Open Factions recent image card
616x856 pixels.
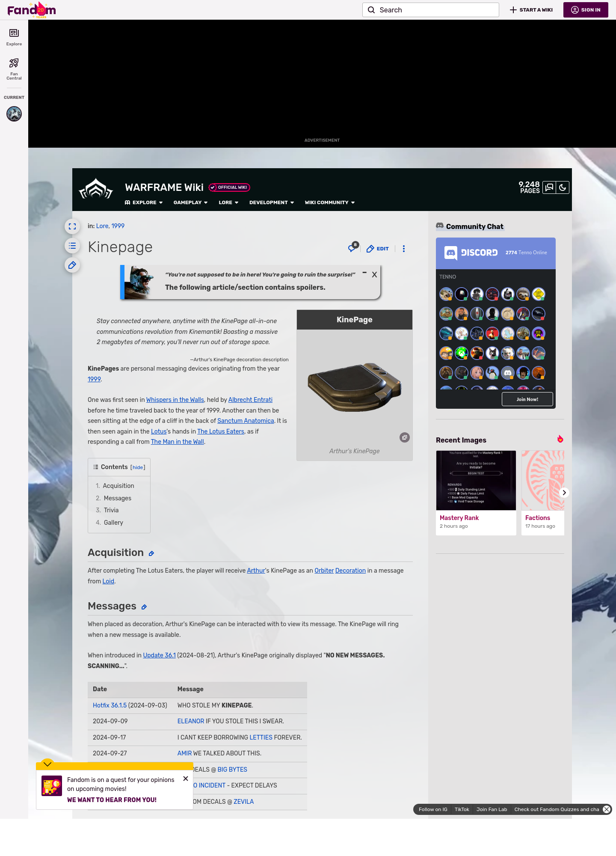[x=543, y=493]
